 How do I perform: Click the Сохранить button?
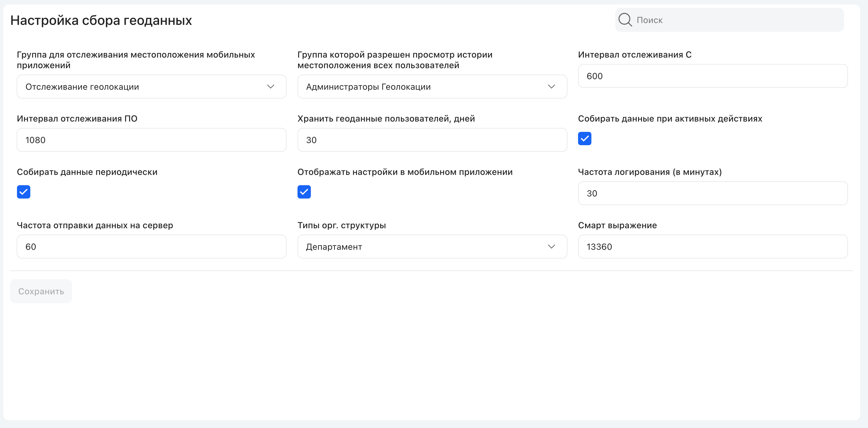click(41, 291)
